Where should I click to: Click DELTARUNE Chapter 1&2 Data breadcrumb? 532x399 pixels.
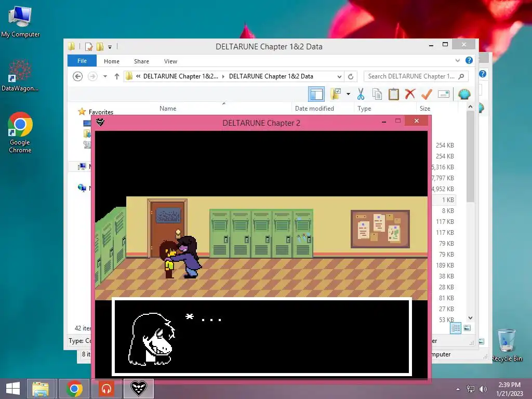(x=271, y=76)
